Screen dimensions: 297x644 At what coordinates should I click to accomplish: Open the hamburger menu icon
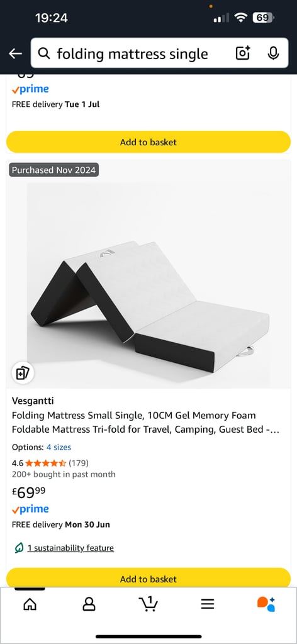pyautogui.click(x=208, y=604)
